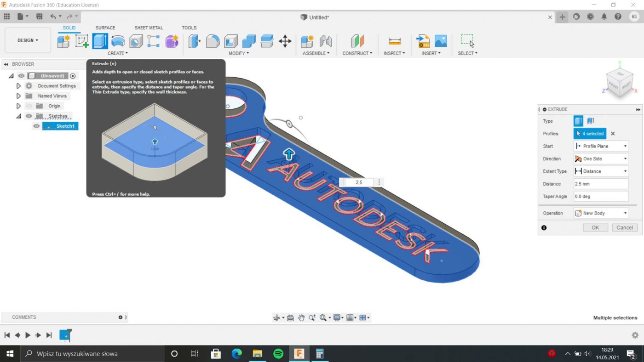Hide Sketch1 using its eye icon
This screenshot has width=644, height=362.
[x=37, y=126]
